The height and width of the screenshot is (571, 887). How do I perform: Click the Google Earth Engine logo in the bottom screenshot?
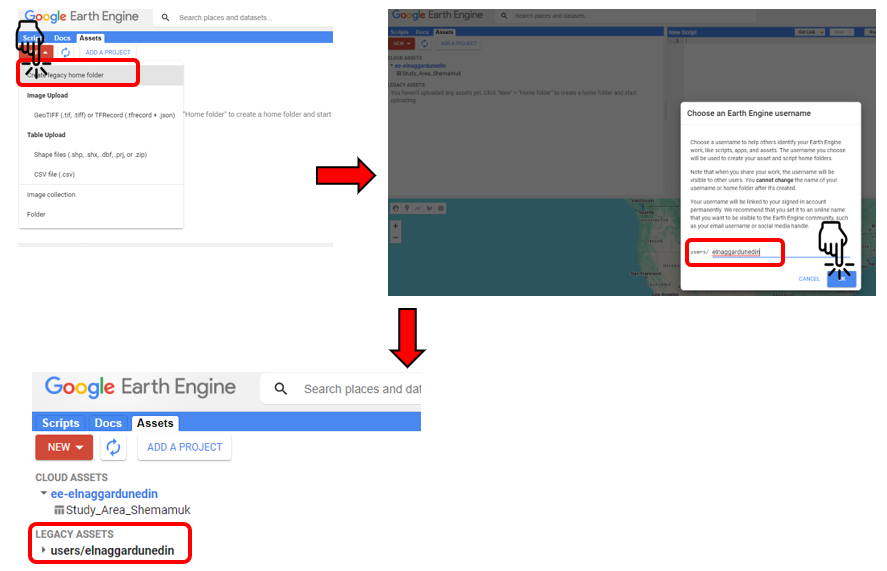140,387
